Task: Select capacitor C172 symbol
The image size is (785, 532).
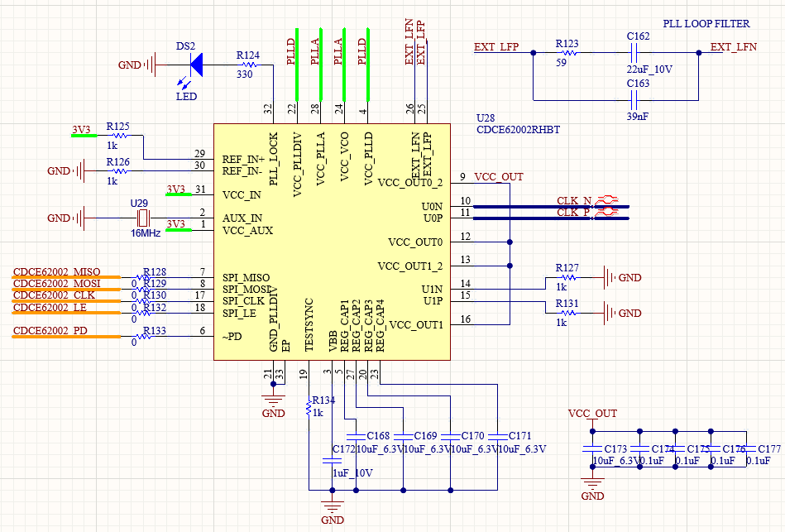Action: 332,460
